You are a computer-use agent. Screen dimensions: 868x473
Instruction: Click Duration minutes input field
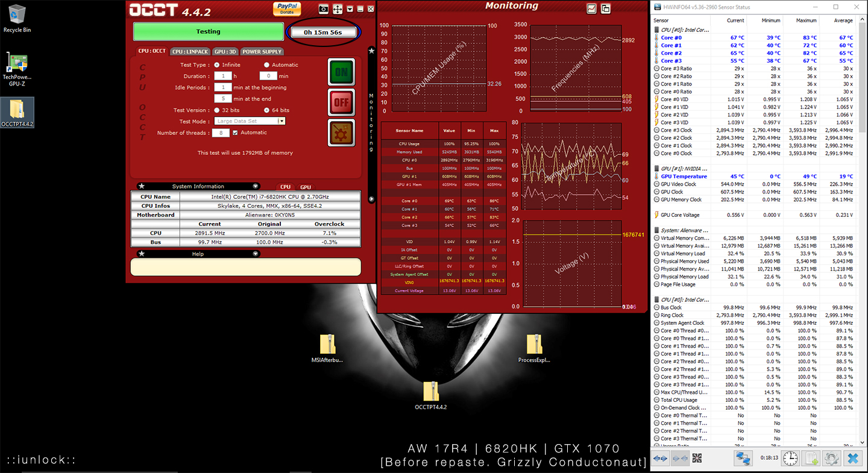click(268, 76)
